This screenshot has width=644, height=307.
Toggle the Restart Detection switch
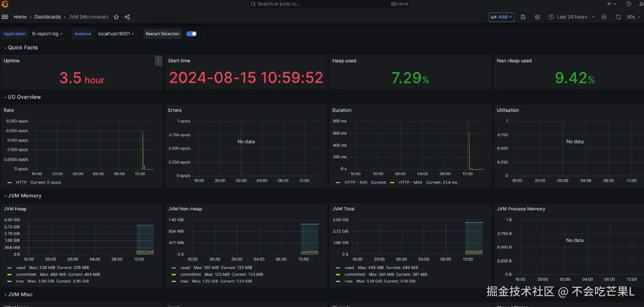[192, 34]
